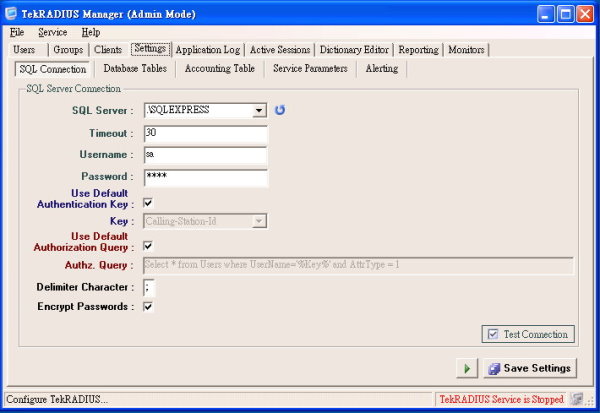
Task: Open the File menu
Action: coord(17,32)
